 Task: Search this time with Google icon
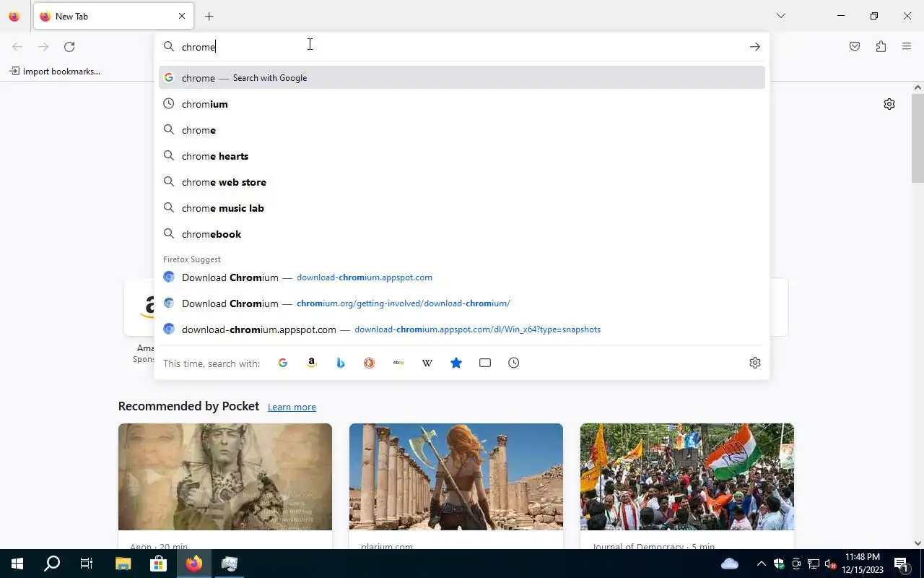click(x=283, y=363)
